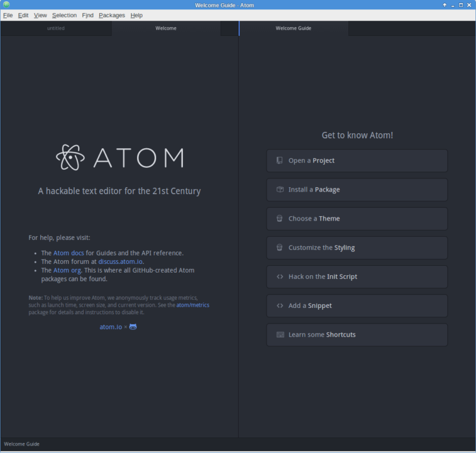
Task: Expand the Install a Package section
Action: (357, 190)
